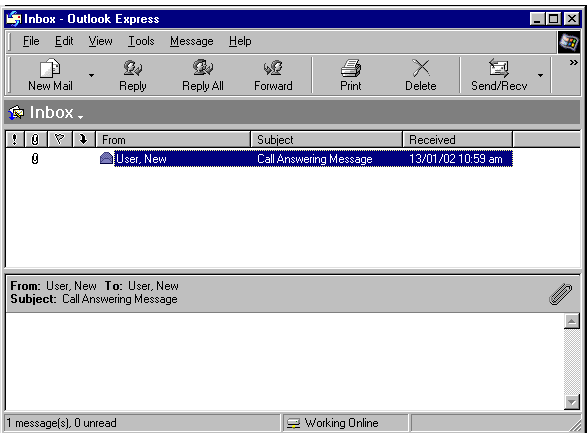Forward the Call Answering Message
587x433 pixels.
[x=273, y=75]
